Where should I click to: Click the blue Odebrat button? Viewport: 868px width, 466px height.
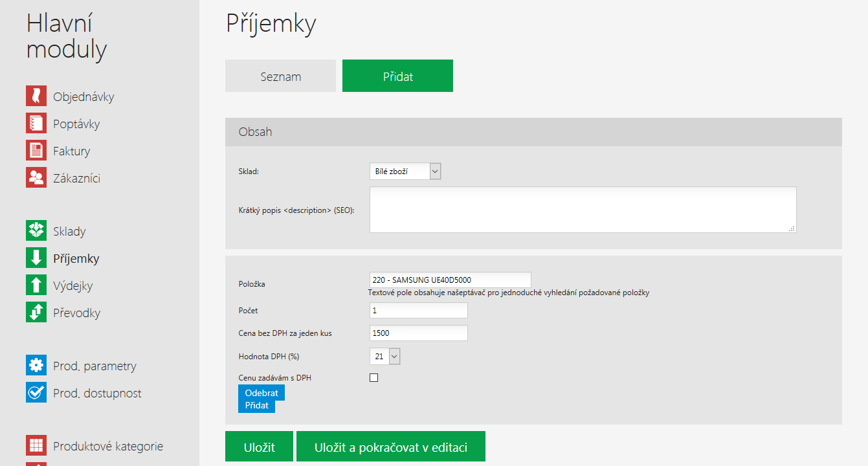pos(262,393)
